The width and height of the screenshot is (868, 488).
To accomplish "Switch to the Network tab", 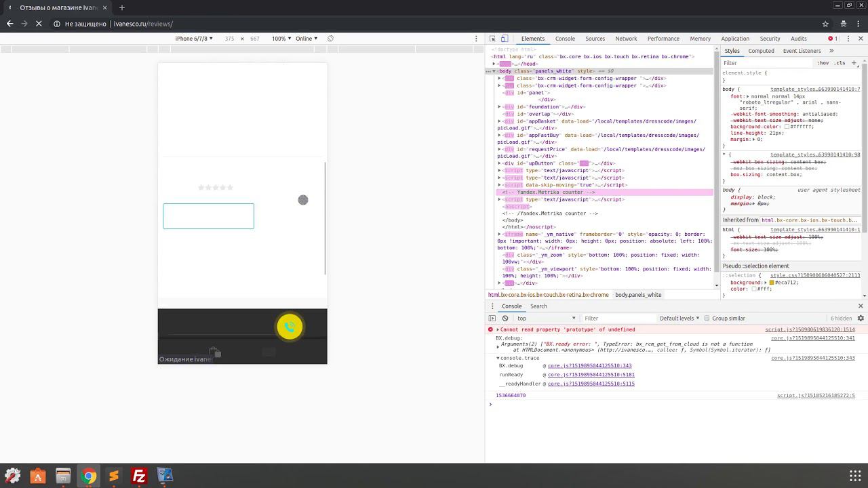I will pos(626,39).
